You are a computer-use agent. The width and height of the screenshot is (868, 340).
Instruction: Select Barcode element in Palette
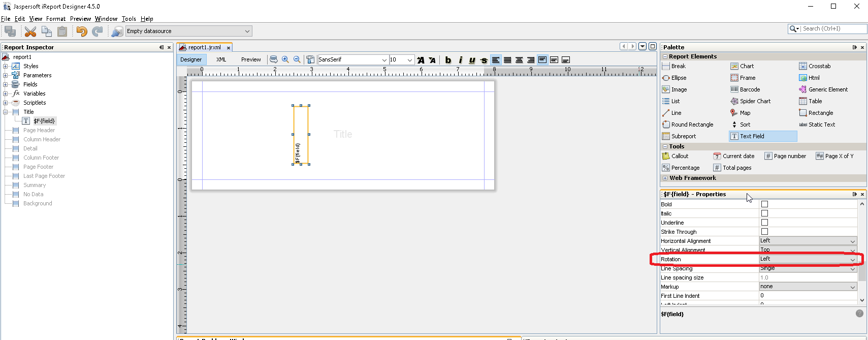(x=746, y=89)
